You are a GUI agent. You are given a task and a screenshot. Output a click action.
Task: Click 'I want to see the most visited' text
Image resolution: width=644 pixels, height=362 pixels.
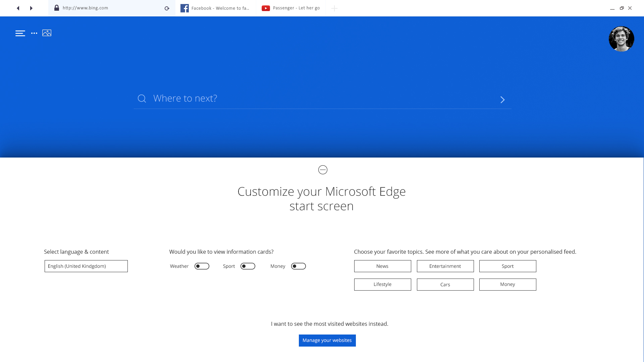316,324
